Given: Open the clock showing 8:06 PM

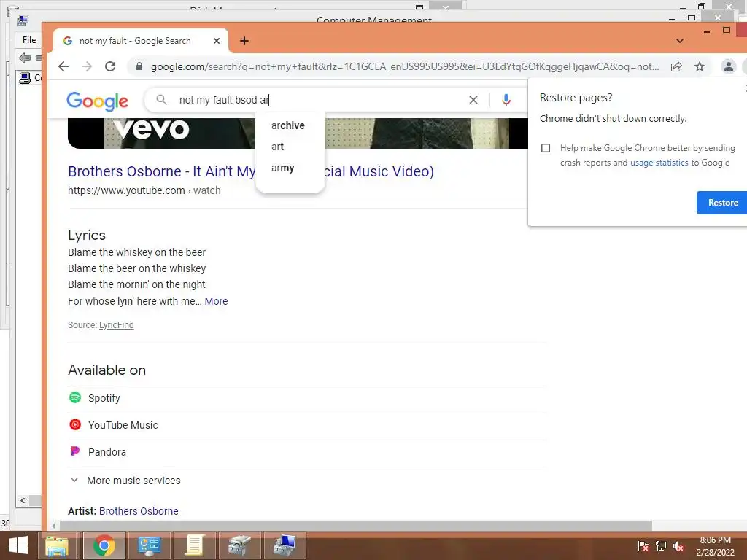Looking at the screenshot, I should pyautogui.click(x=715, y=546).
